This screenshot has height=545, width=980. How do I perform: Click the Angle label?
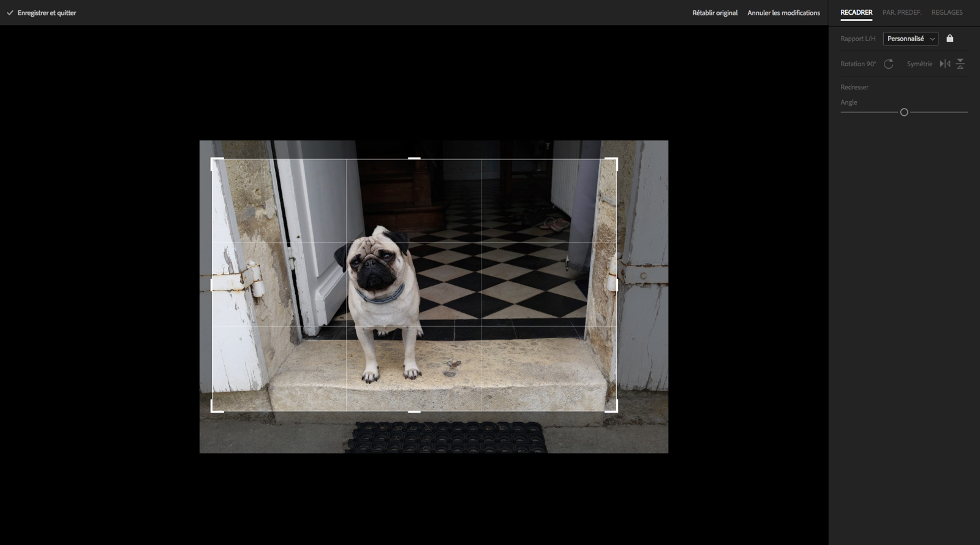[849, 102]
